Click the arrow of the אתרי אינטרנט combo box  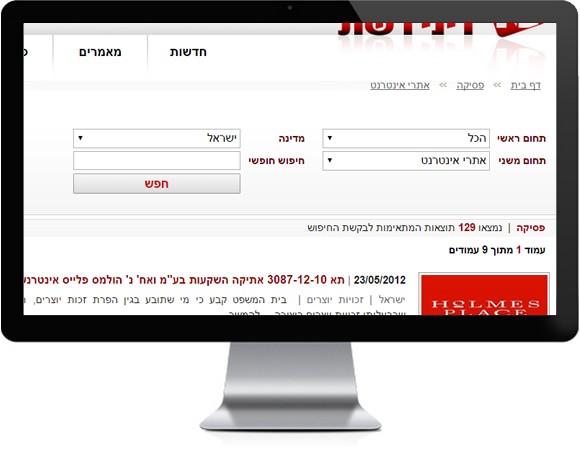(x=330, y=160)
